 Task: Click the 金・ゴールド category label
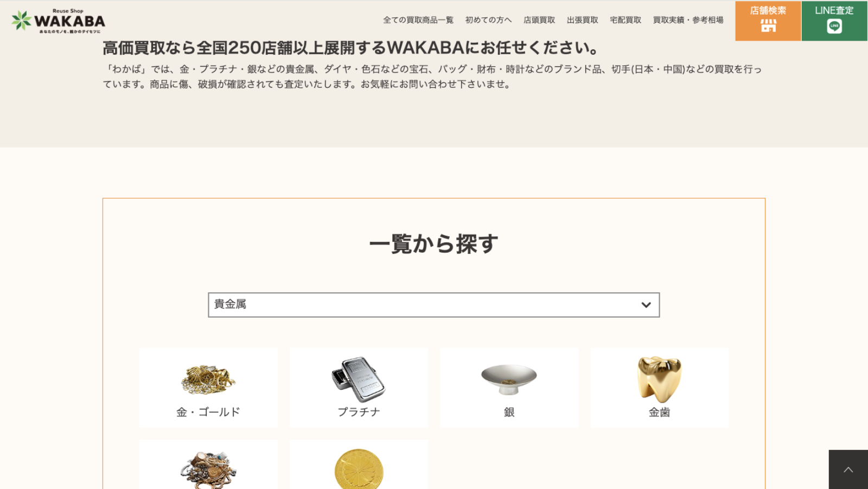208,412
